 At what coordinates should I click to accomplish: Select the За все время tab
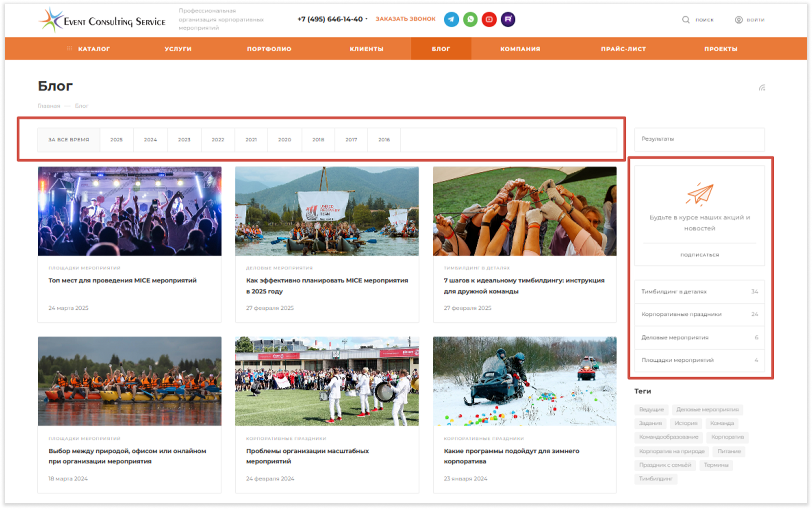point(69,140)
